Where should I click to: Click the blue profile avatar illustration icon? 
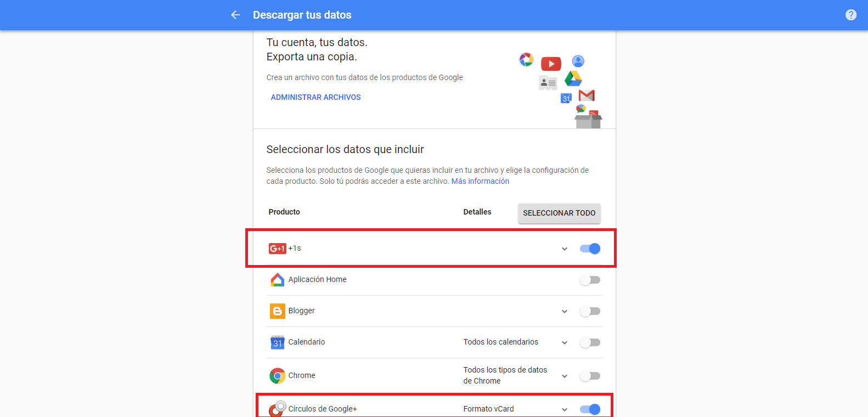[x=578, y=61]
